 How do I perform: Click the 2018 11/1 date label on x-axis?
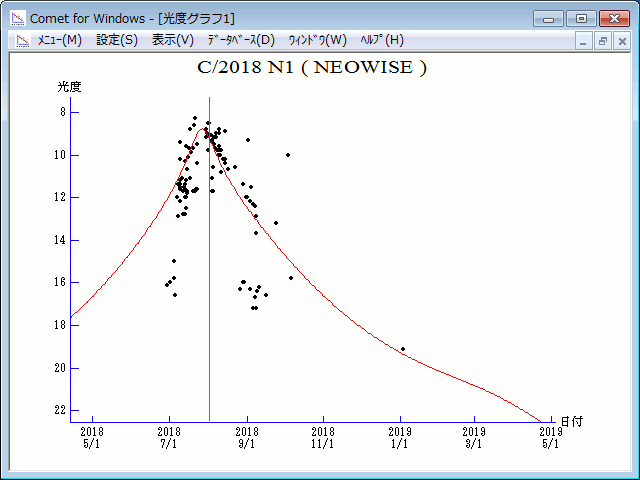point(323,438)
